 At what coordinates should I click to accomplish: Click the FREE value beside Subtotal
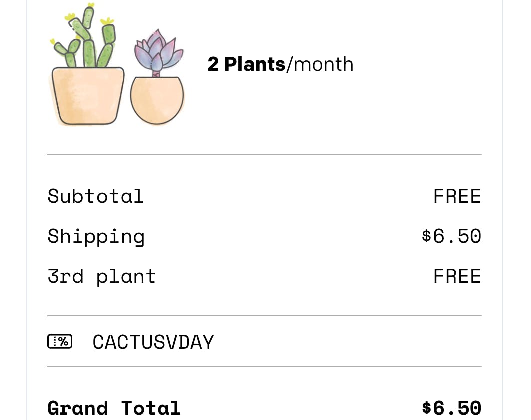[x=457, y=196]
